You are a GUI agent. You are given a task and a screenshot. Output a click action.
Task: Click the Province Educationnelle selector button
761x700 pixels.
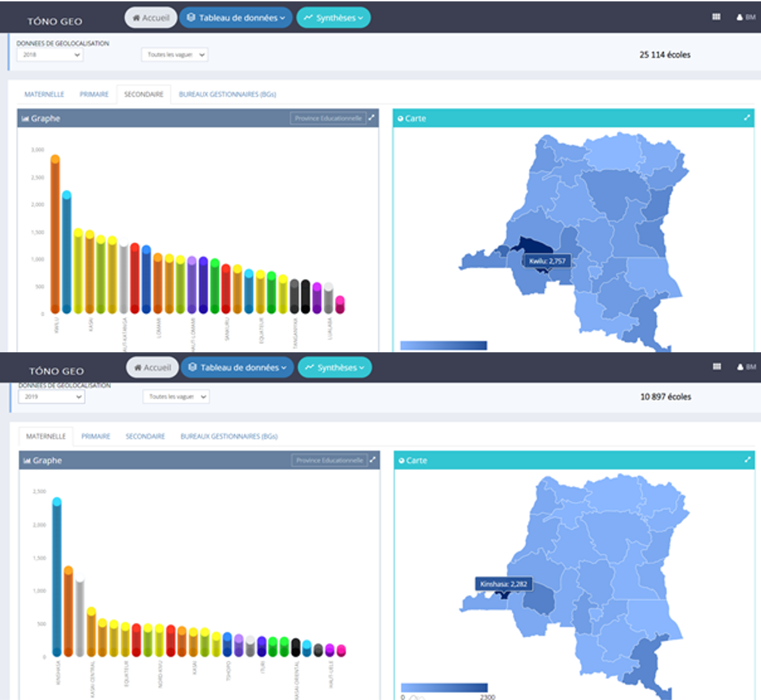328,118
